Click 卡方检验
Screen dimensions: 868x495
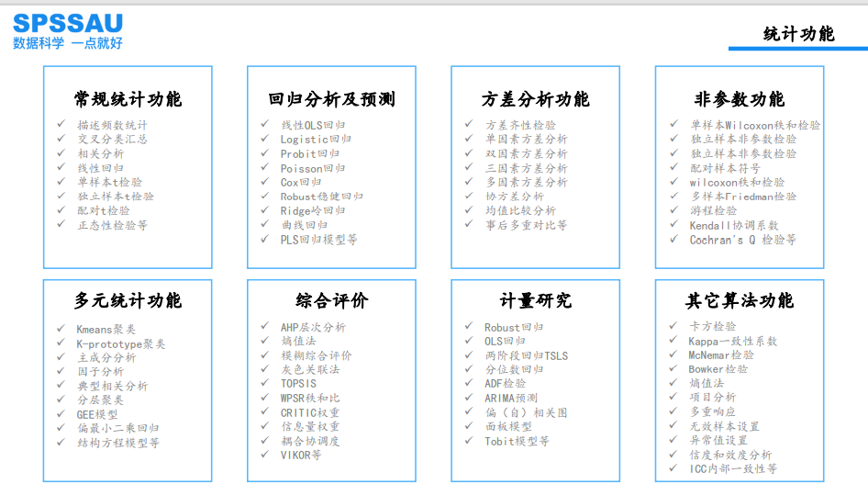[713, 326]
